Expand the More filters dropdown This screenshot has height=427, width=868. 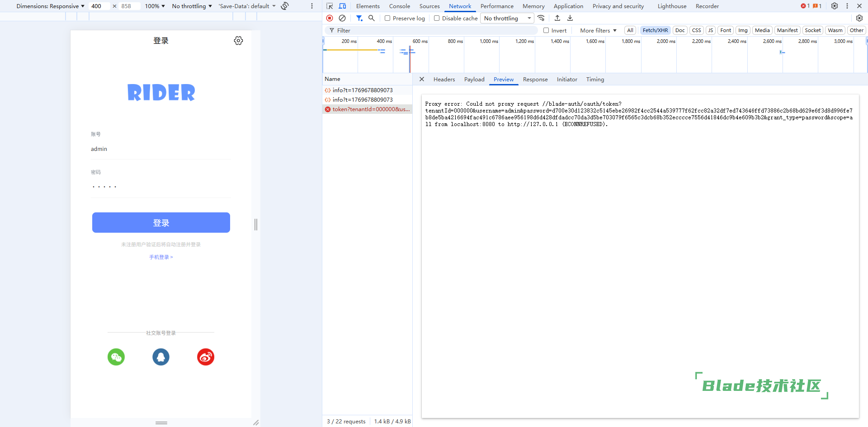coord(598,30)
